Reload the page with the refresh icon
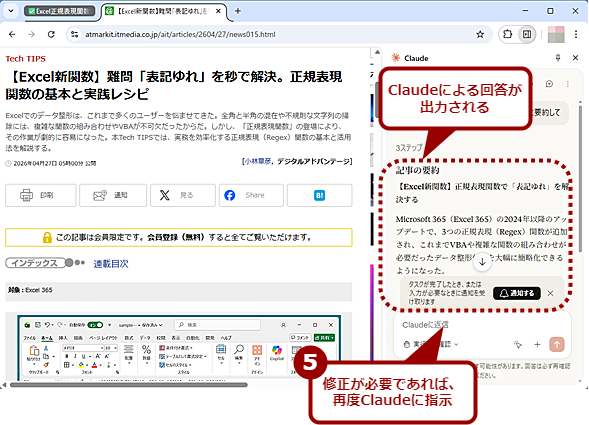This screenshot has width=589, height=425. point(51,34)
